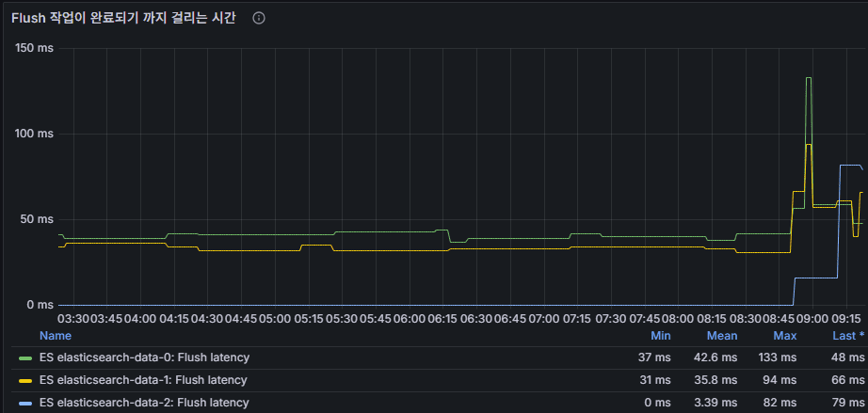
Task: Click the 79 ms Last value cell
Action: [848, 404]
